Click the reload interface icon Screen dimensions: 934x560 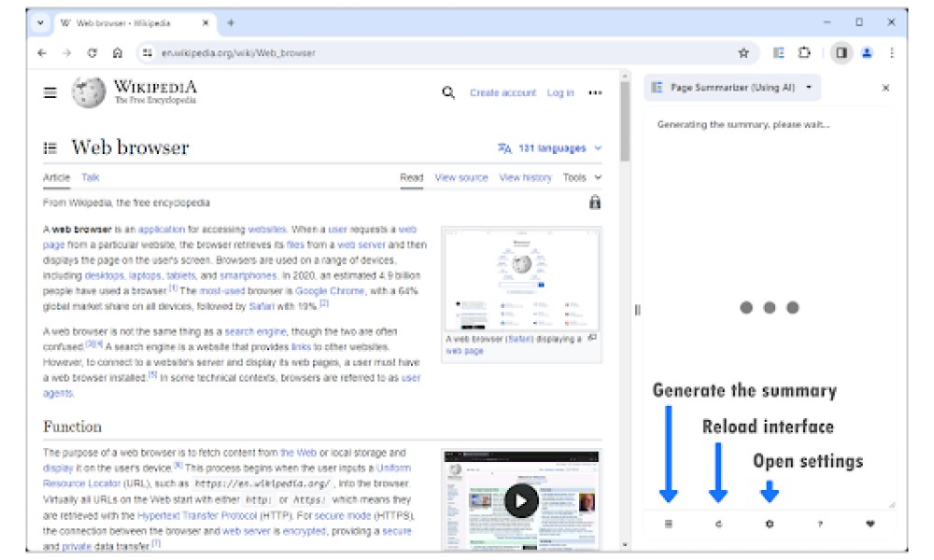[718, 524]
